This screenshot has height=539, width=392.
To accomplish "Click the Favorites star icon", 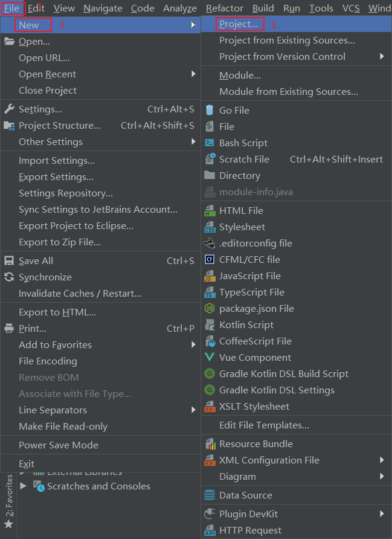I will [8, 524].
